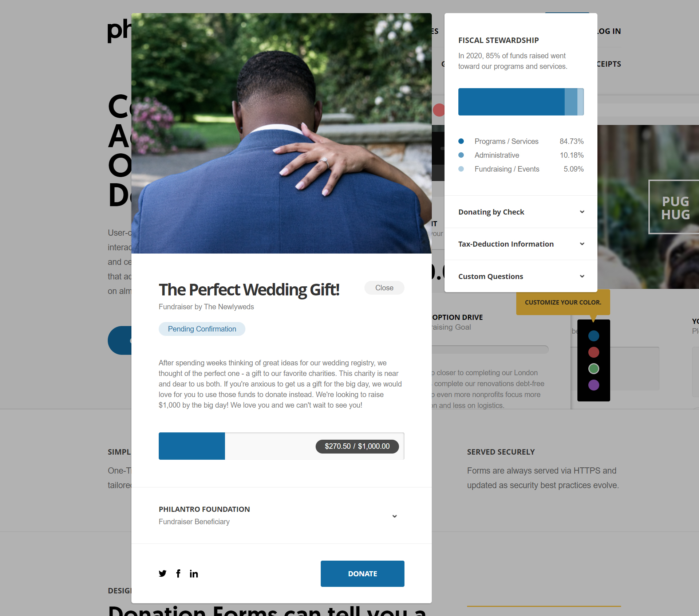Click the LinkedIn share icon
This screenshot has height=616, width=699.
coord(194,573)
